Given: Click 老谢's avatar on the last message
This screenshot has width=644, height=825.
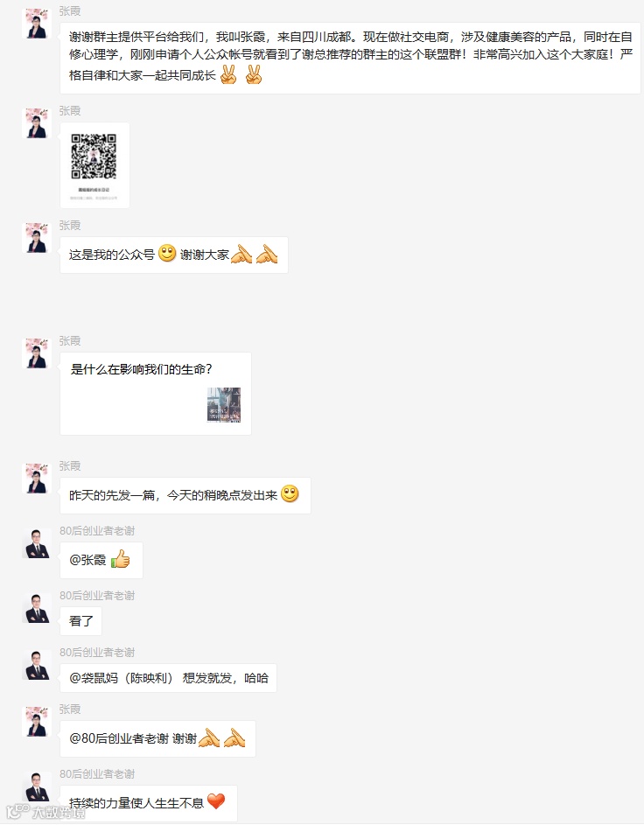Looking at the screenshot, I should pyautogui.click(x=37, y=787).
